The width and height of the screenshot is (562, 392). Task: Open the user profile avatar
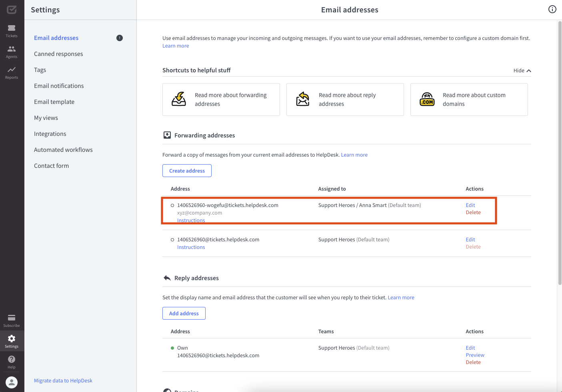click(x=12, y=382)
